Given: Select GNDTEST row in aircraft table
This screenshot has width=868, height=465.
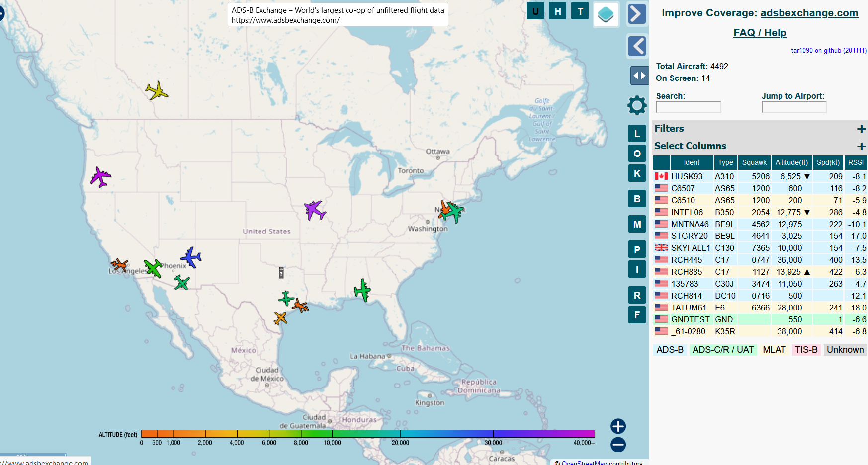Looking at the screenshot, I should [x=760, y=319].
